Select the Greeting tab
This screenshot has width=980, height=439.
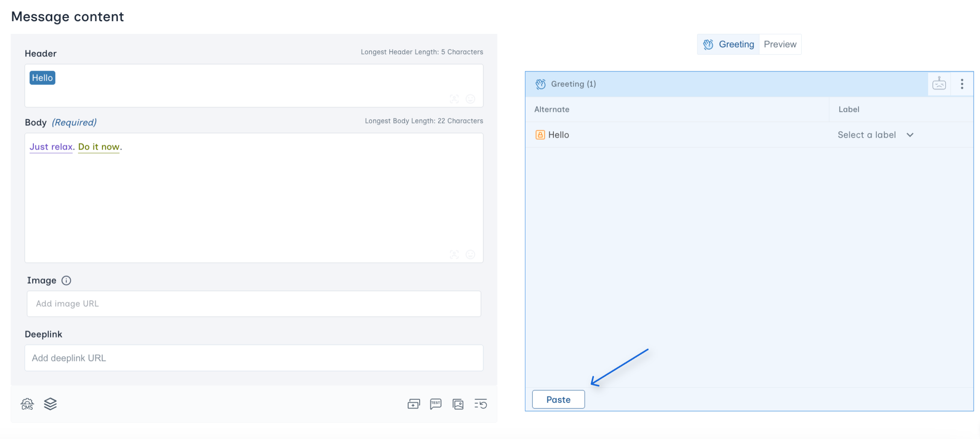(x=729, y=44)
